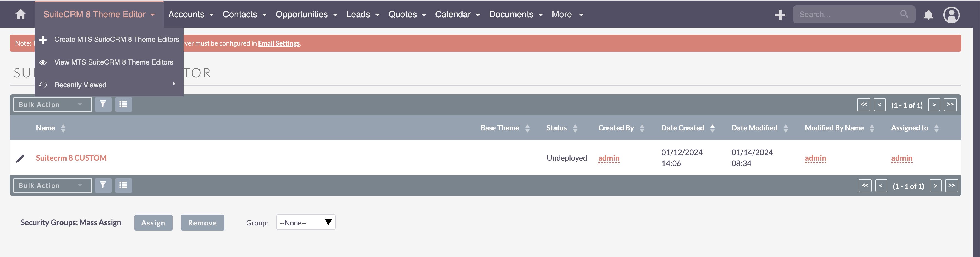Sort by Date Created column arrows
The width and height of the screenshot is (980, 257).
point(712,128)
